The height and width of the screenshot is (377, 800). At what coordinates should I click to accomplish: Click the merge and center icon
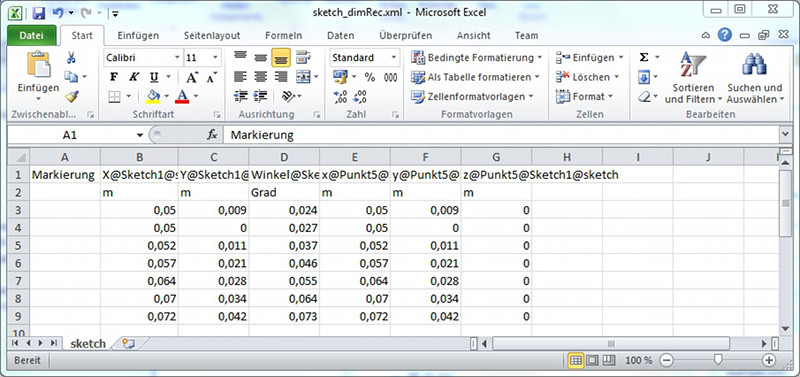point(303,77)
